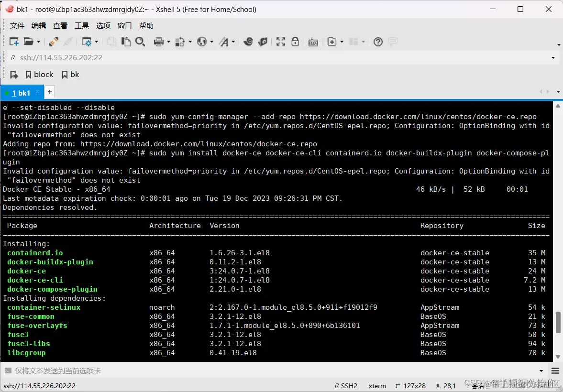Image resolution: width=563 pixels, height=392 pixels.
Task: Open the 选项 menu
Action: coord(103,25)
